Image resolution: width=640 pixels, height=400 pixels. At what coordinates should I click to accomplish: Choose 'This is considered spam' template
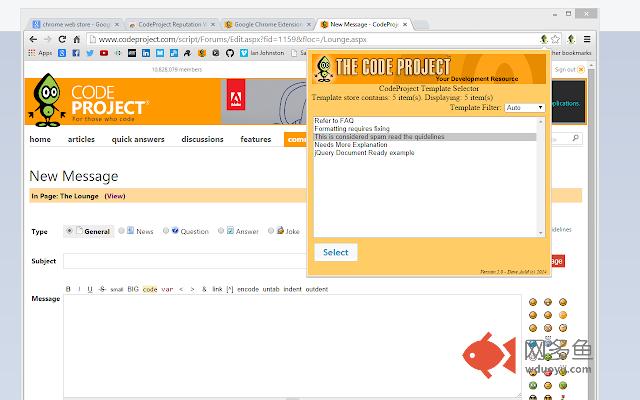424,137
